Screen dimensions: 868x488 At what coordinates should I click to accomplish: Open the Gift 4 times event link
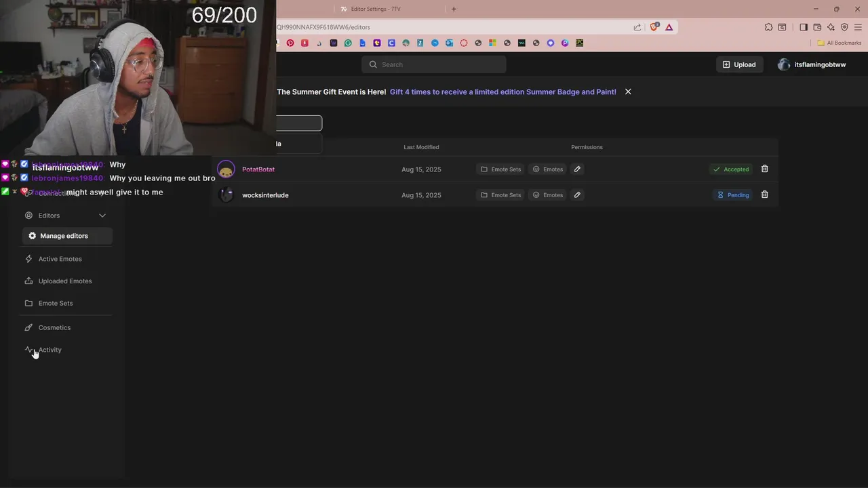coord(503,91)
